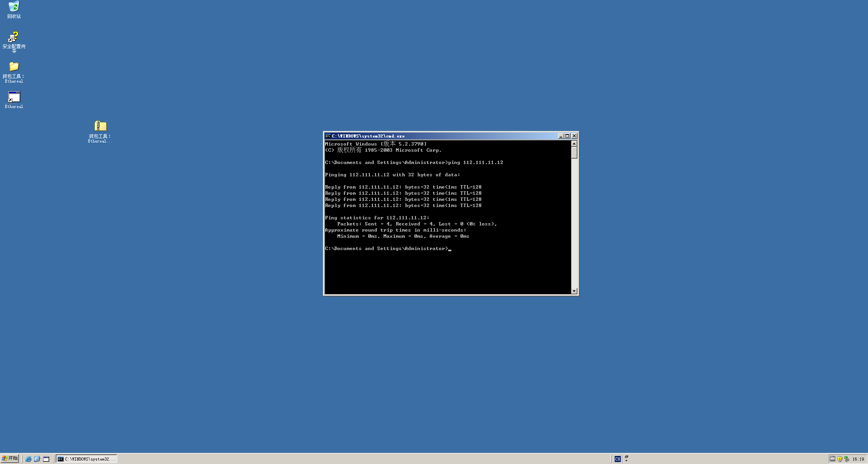Click the VMware Tools tray icon
Viewport: 868px width, 464px height.
coord(833,459)
